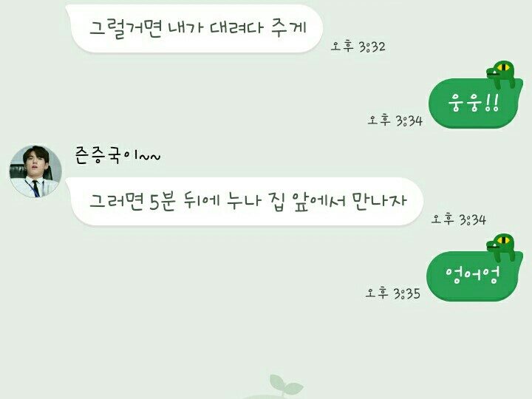Click the 오후 3:32 timestamp
The width and height of the screenshot is (532, 399).
click(x=358, y=47)
